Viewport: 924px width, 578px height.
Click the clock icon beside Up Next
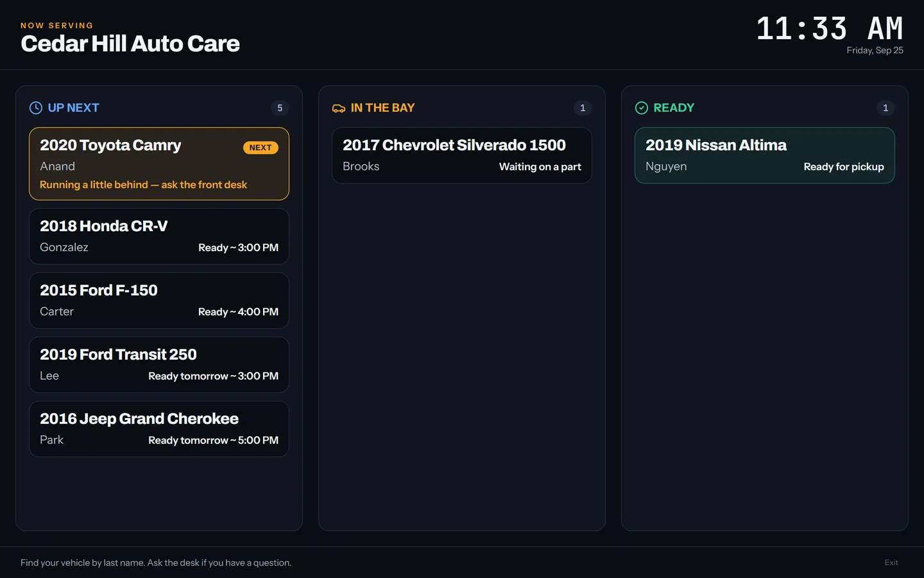point(36,108)
